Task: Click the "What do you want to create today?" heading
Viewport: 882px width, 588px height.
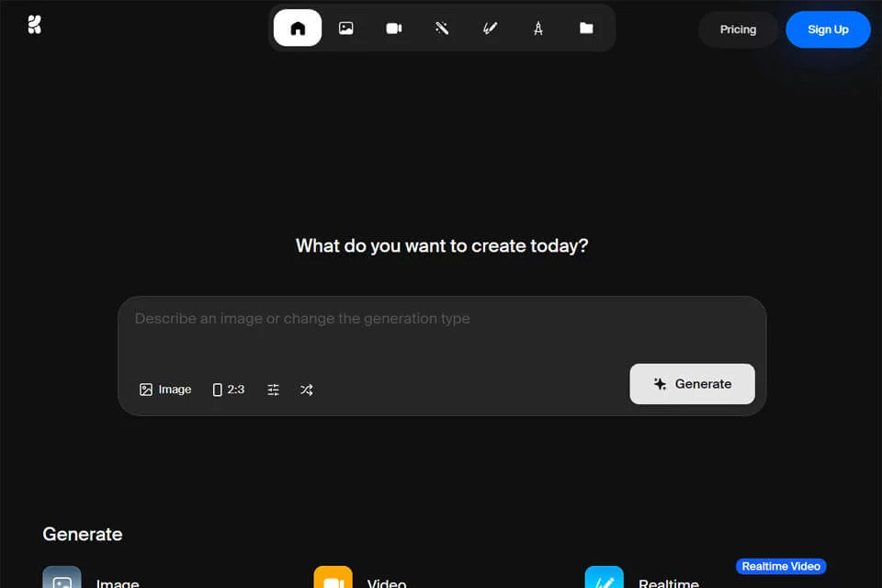Action: coord(442,246)
